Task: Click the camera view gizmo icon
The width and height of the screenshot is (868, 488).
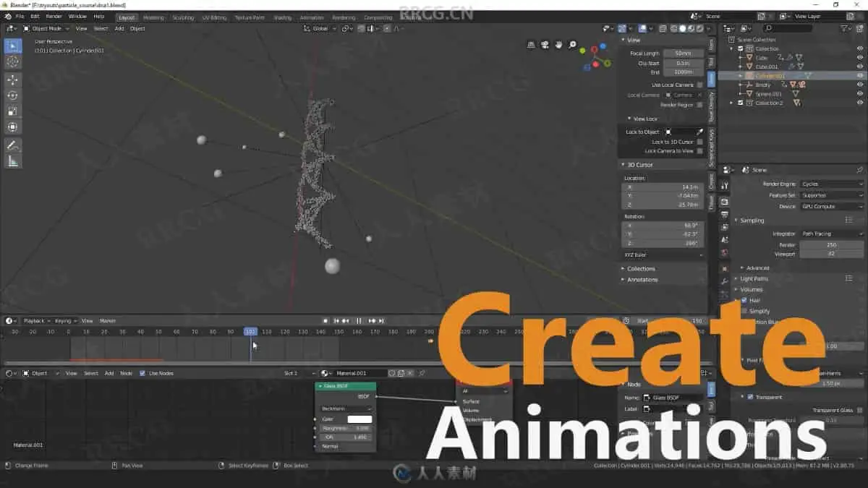Action: (545, 45)
